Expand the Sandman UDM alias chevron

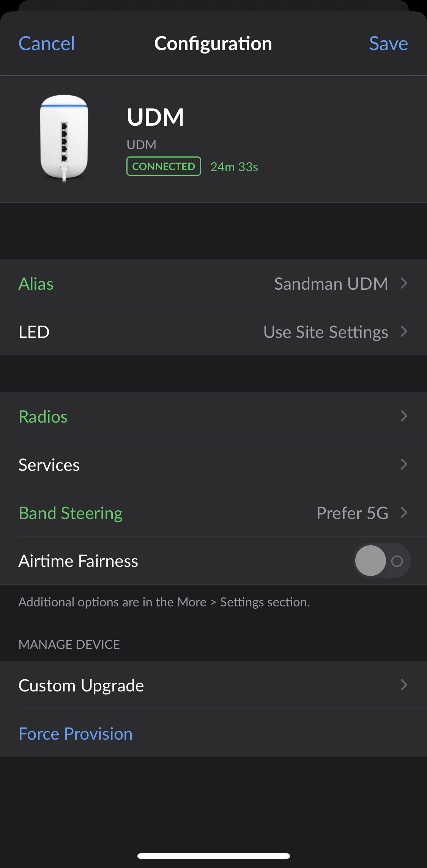click(x=404, y=283)
